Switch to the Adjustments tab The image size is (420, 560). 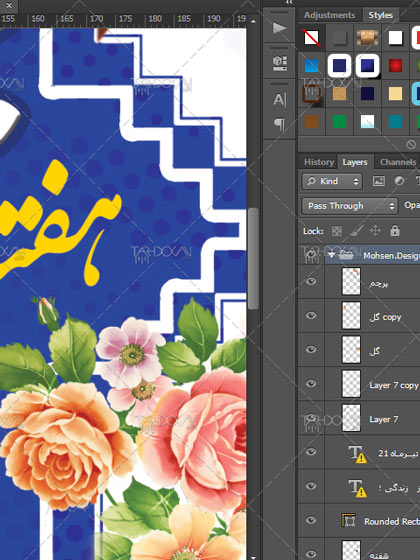(x=329, y=15)
